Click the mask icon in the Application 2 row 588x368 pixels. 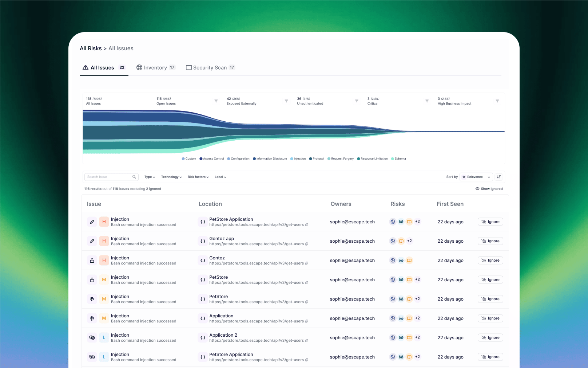[x=92, y=338]
